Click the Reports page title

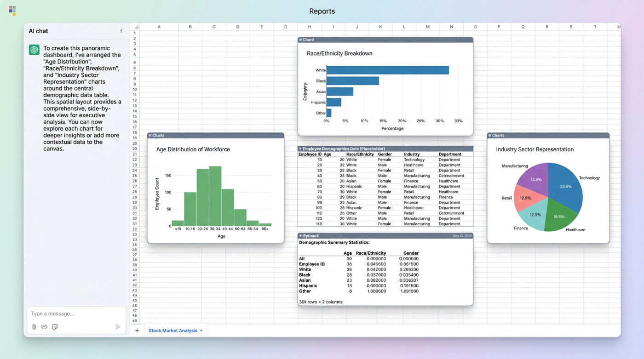(322, 11)
